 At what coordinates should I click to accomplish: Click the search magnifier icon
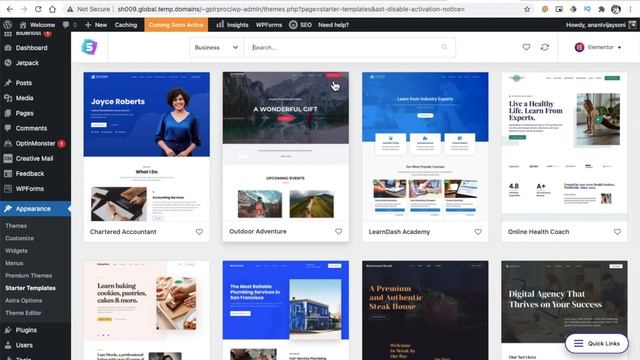444,47
